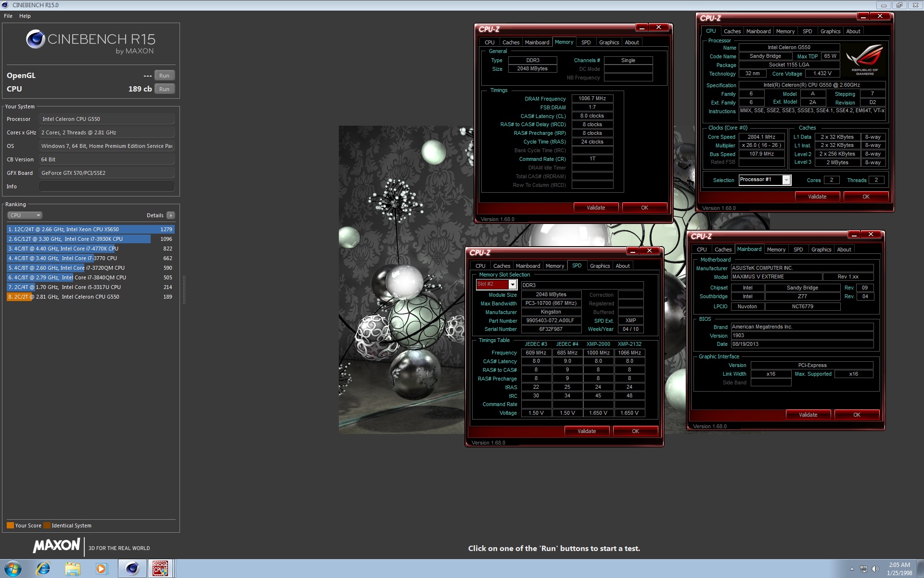Click BIOS version value 1903
This screenshot has width=924, height=578.
tap(802, 336)
